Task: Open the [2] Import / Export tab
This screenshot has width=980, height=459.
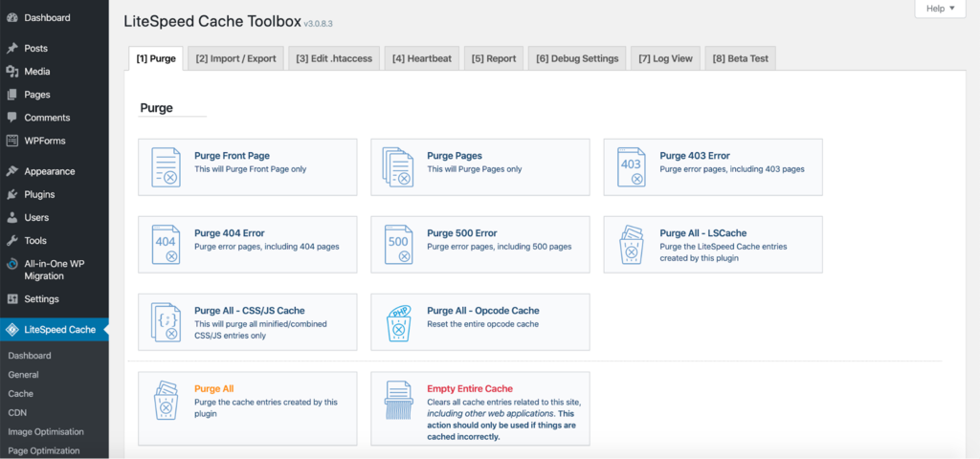Action: coord(235,58)
